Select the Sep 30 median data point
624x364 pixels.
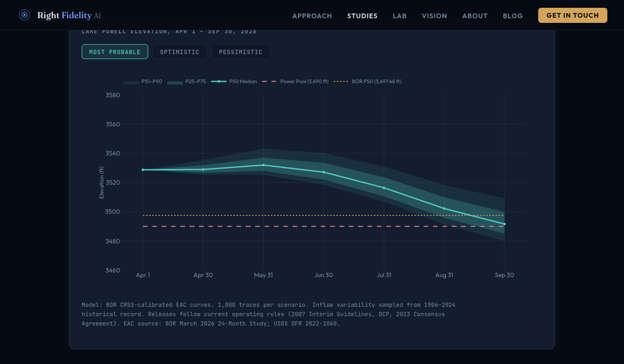point(504,224)
